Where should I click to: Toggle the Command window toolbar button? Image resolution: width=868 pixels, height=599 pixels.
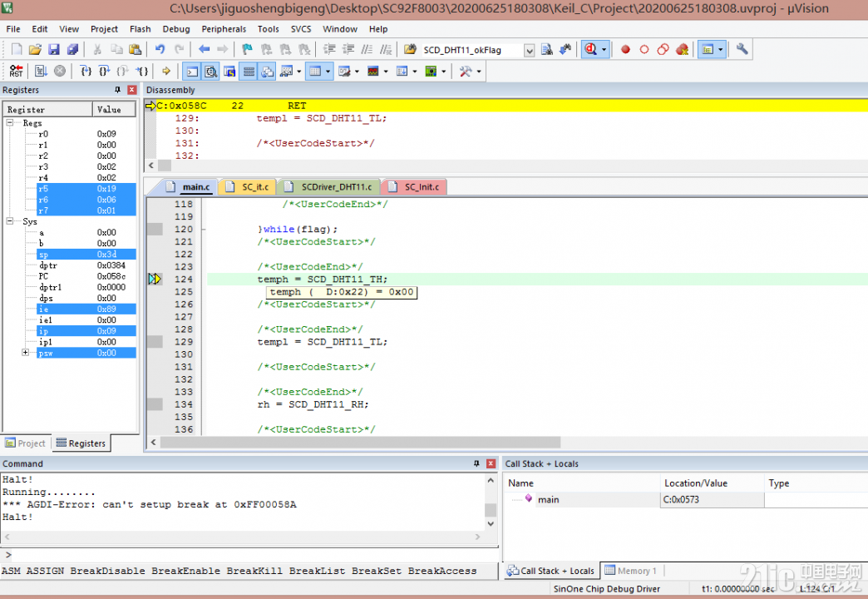[x=192, y=72]
